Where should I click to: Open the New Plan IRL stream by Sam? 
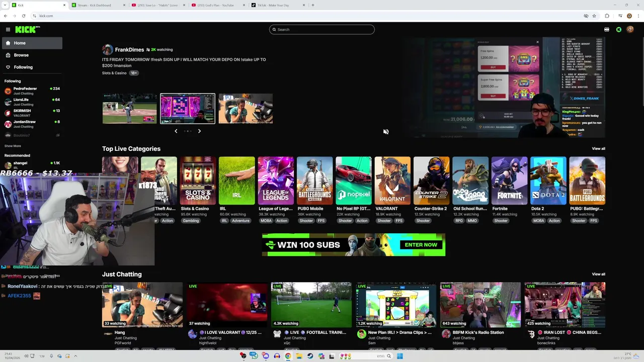point(396,305)
